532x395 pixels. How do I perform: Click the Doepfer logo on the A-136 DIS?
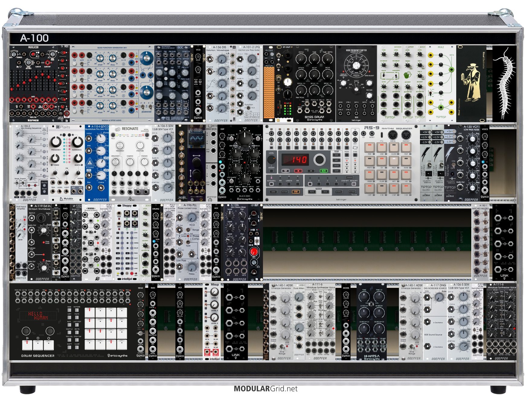pyautogui.click(x=221, y=120)
